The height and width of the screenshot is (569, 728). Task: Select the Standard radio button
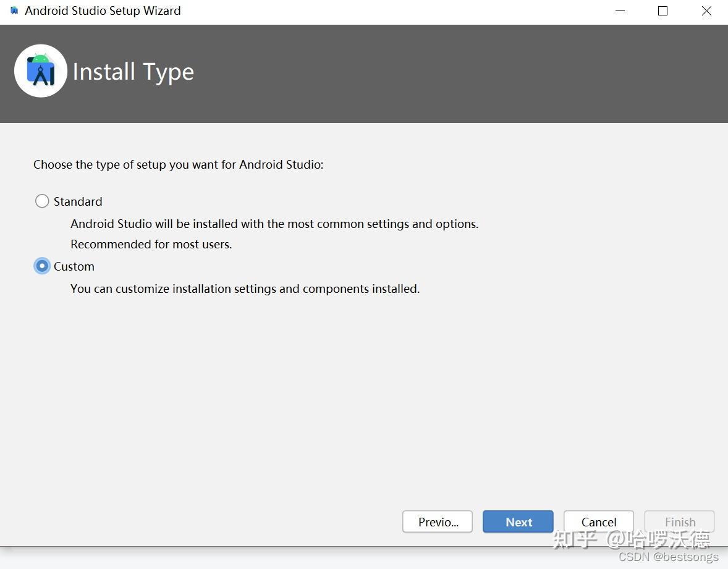(42, 201)
